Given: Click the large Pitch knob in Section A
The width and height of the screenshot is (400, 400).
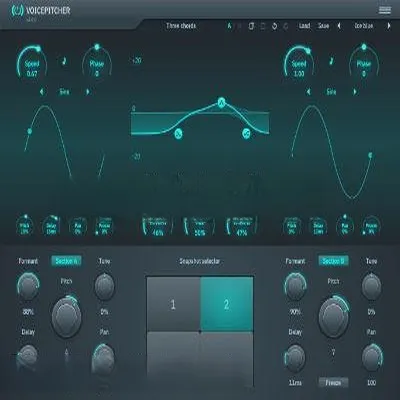Looking at the screenshot, I should 66,316.
